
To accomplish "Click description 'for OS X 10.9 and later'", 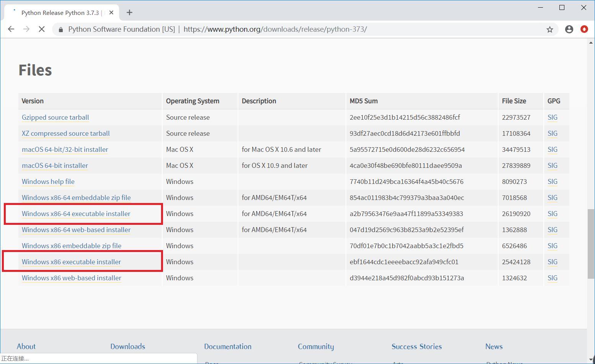I will click(x=275, y=166).
